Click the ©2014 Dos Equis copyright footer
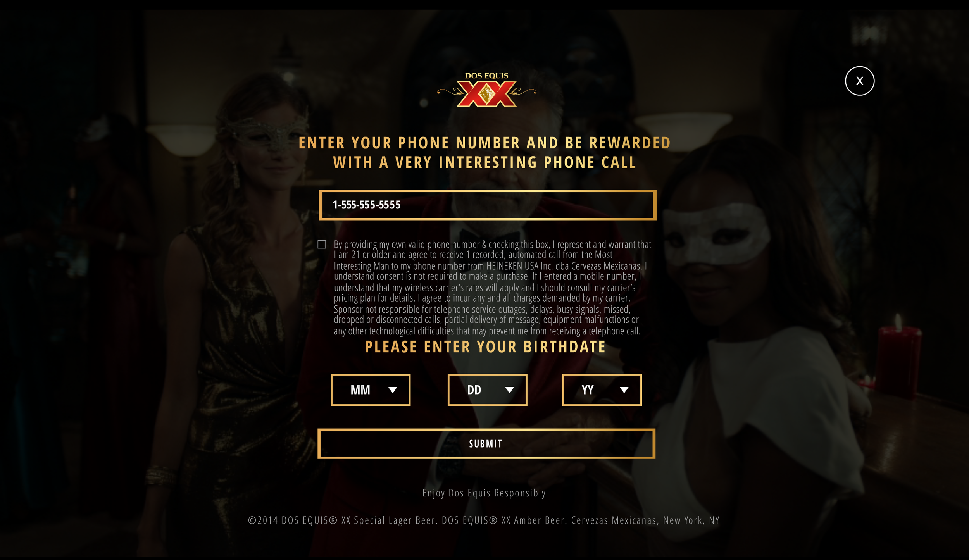 point(484,520)
